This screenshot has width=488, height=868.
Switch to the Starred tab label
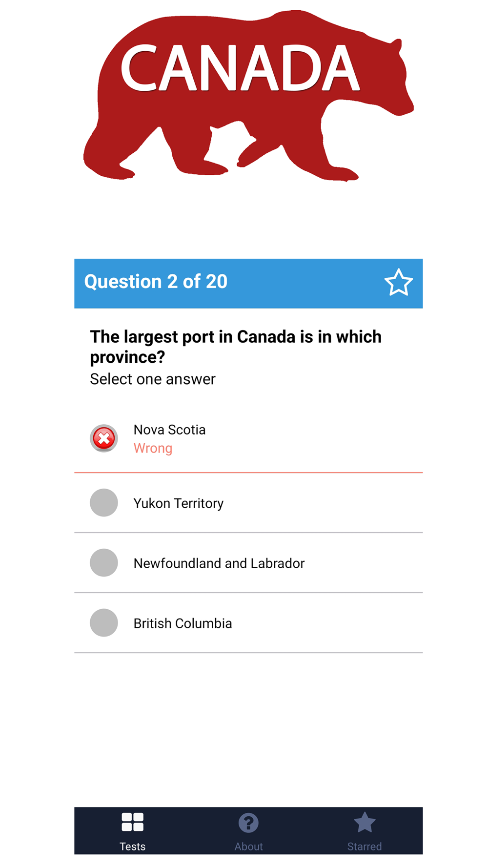pyautogui.click(x=365, y=847)
